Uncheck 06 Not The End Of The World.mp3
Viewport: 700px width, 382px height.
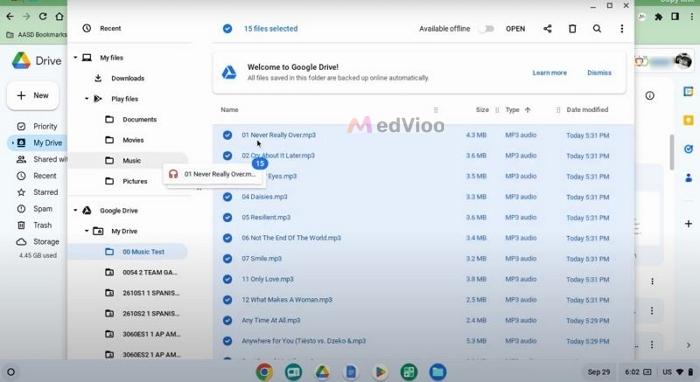point(227,238)
